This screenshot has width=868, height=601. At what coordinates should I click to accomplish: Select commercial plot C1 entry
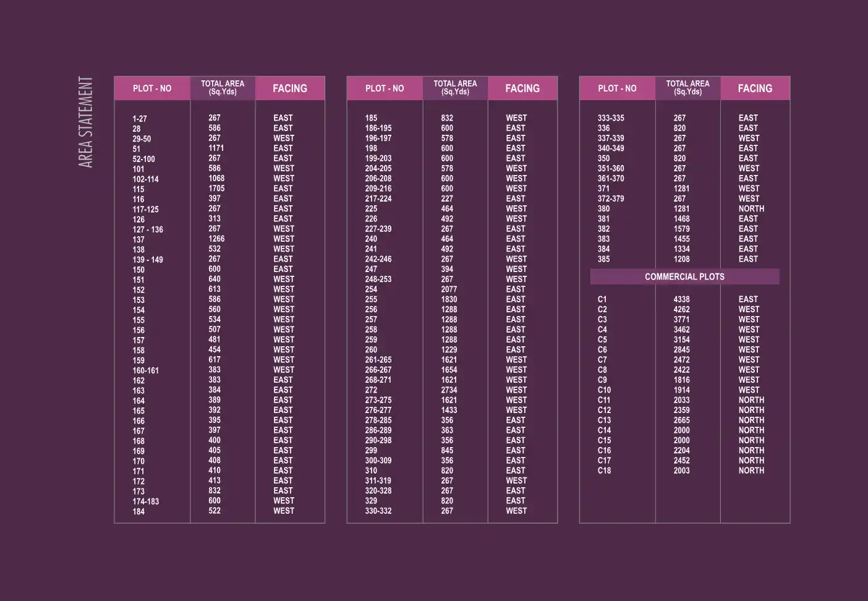pyautogui.click(x=602, y=299)
